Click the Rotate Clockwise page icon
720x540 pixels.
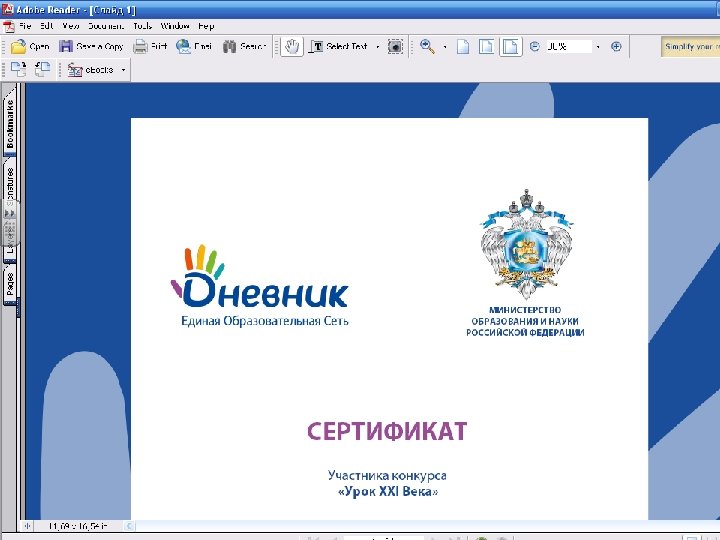[18, 70]
